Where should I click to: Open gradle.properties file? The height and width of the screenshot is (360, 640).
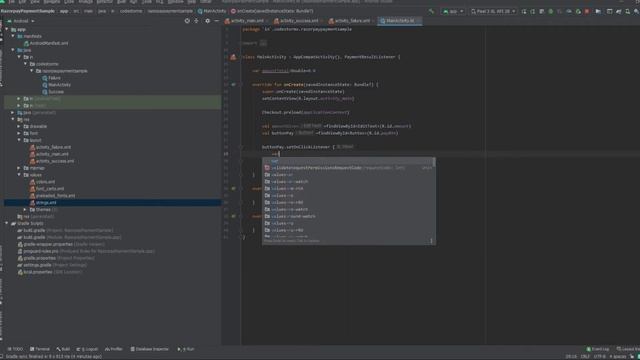click(x=56, y=258)
